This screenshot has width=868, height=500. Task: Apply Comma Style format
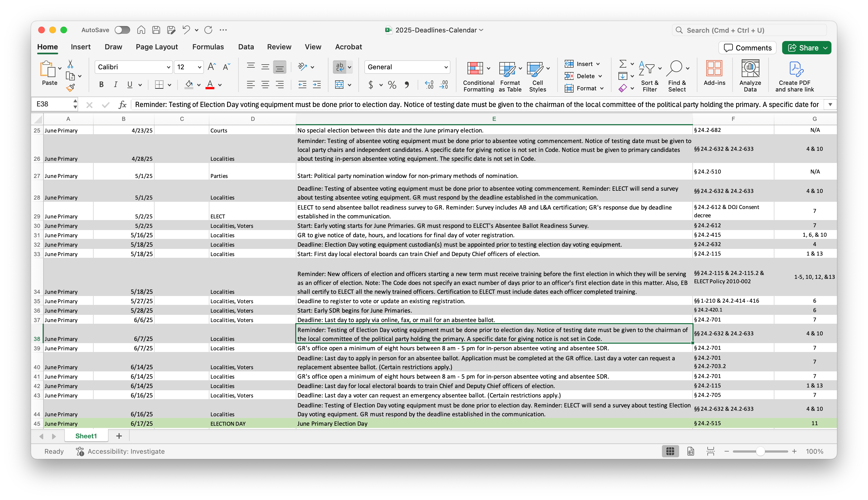pos(407,85)
